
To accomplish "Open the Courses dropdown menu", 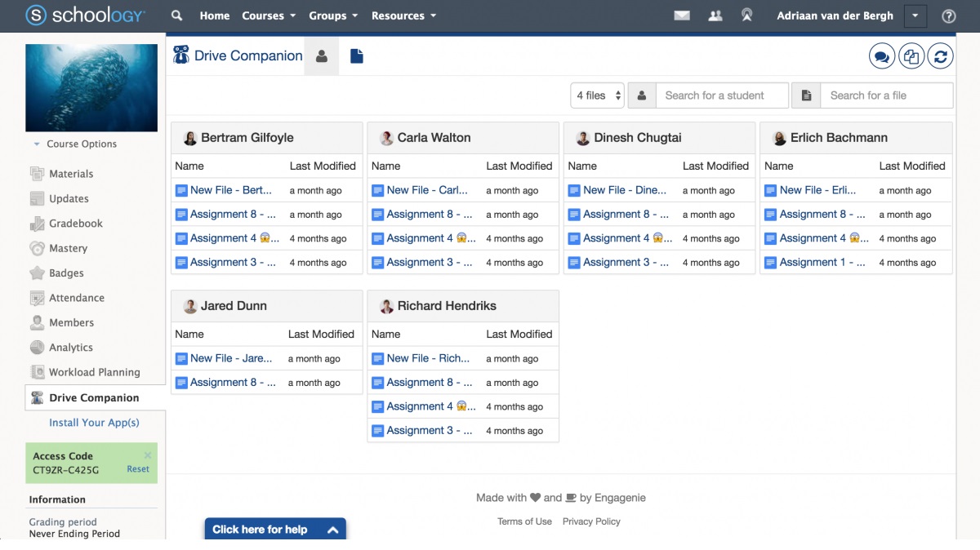I will 268,15.
